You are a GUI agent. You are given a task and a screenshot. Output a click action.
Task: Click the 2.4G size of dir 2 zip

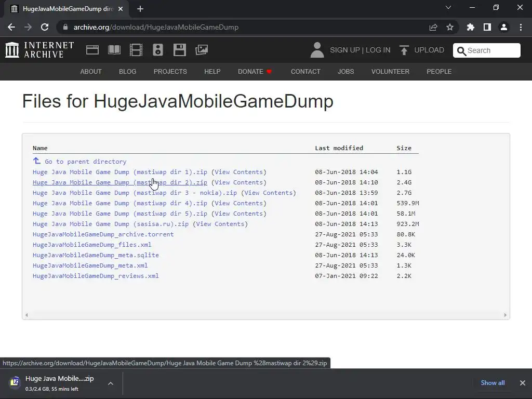pyautogui.click(x=404, y=182)
